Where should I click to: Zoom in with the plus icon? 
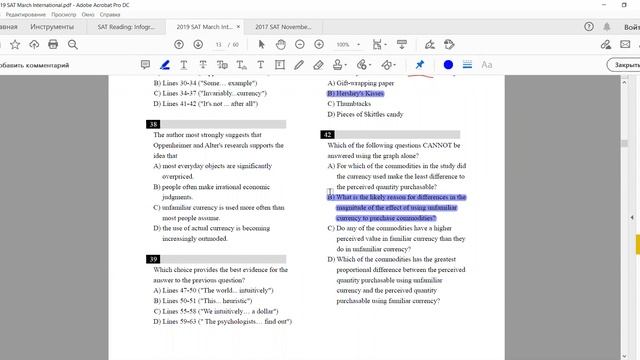pyautogui.click(x=319, y=44)
